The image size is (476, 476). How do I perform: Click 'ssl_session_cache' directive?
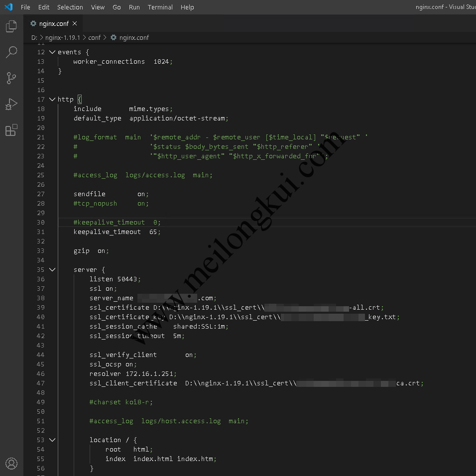click(x=123, y=326)
